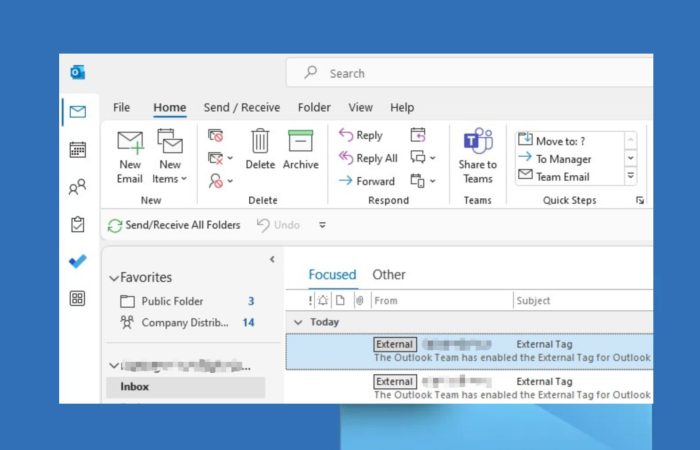The image size is (700, 450).
Task: Select the Move to: ? quick step
Action: (552, 141)
